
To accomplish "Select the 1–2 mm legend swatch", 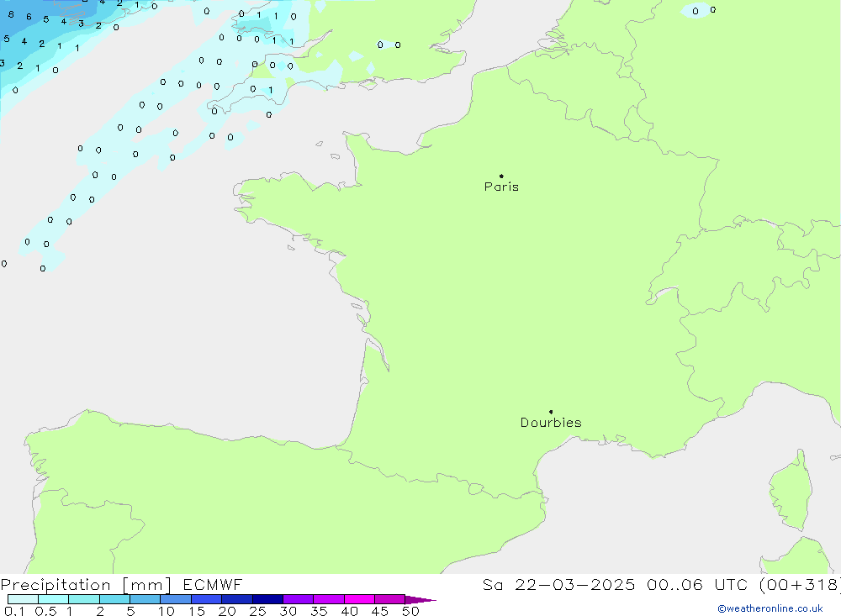I will [84, 599].
